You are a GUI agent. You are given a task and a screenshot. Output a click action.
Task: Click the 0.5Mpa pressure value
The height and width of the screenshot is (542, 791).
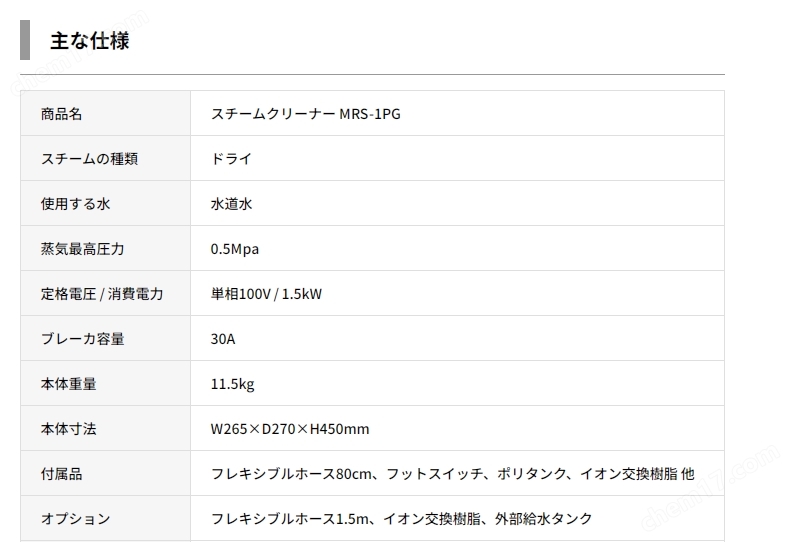coord(235,248)
